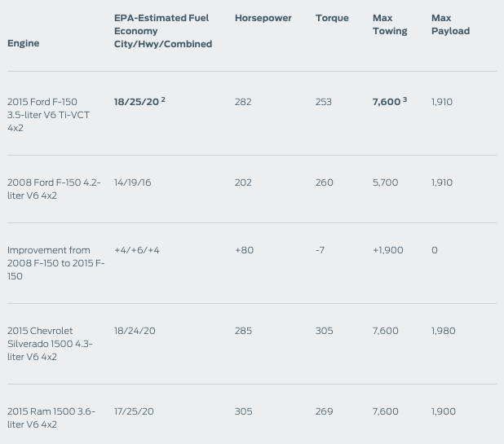
Task: Select the 2015 Ram 1500 3.6-liter row label
Action: click(x=51, y=418)
